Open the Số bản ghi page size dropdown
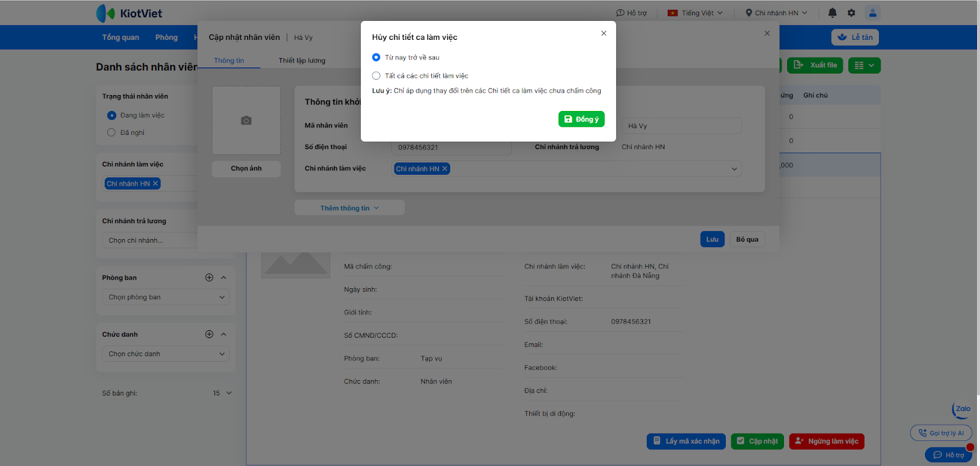This screenshot has width=980, height=466. pyautogui.click(x=222, y=393)
